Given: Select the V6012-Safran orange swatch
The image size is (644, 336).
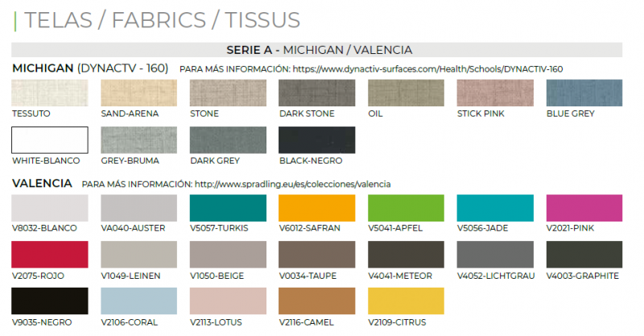Looking at the screenshot, I should [316, 208].
